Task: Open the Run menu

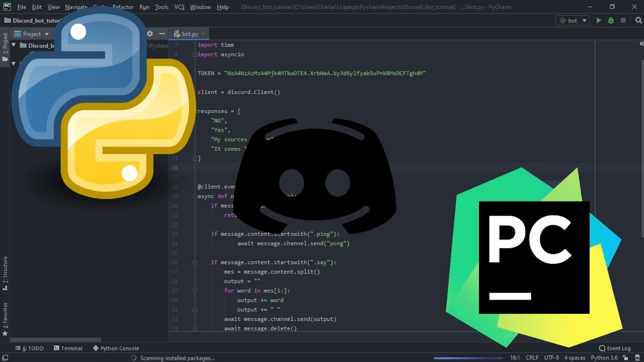Action: pos(144,7)
